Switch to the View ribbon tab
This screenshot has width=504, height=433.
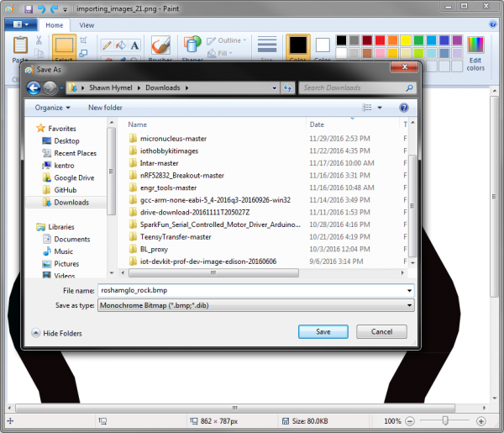tap(87, 25)
